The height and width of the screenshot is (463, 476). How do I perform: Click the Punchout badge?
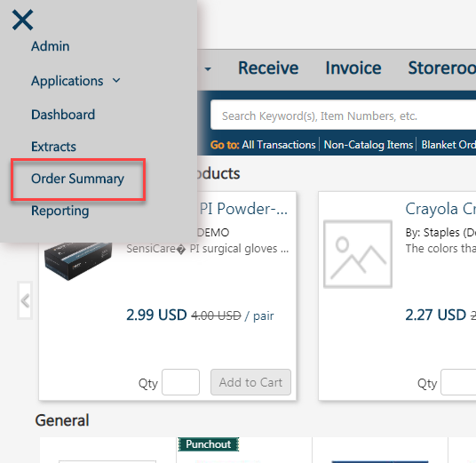[x=208, y=444]
